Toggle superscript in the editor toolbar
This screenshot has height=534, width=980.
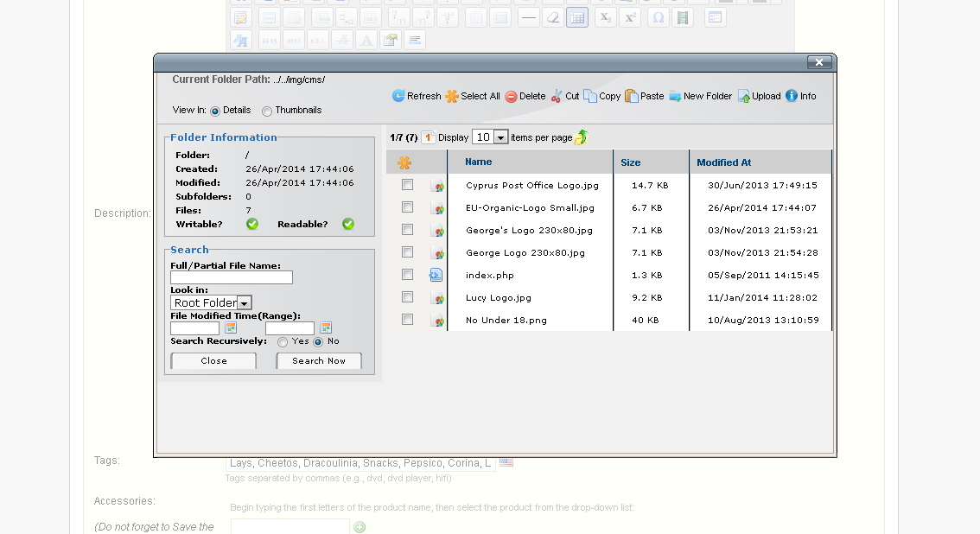click(630, 17)
